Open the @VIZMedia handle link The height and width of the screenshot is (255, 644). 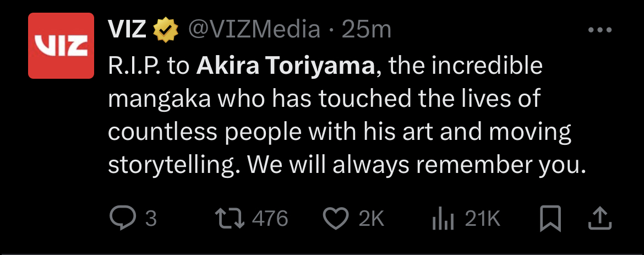(254, 30)
